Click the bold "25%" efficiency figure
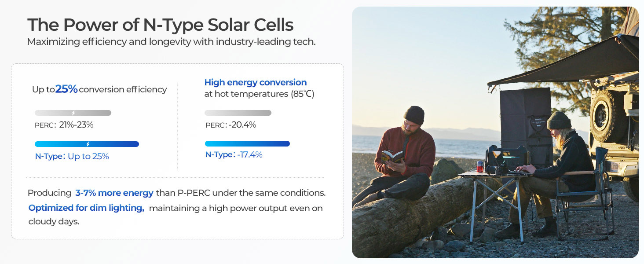 click(66, 89)
